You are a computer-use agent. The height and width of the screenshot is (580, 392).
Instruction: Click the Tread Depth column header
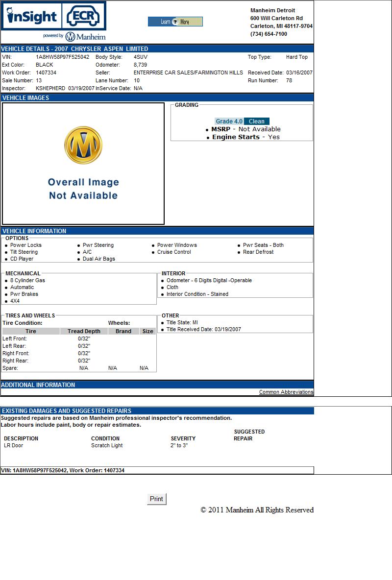point(84,332)
